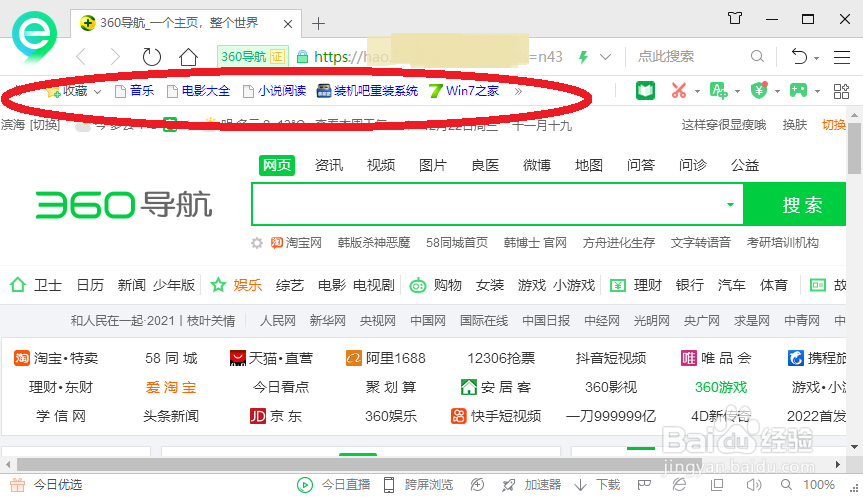Open dropdown arrow next to scissors tool

697,91
